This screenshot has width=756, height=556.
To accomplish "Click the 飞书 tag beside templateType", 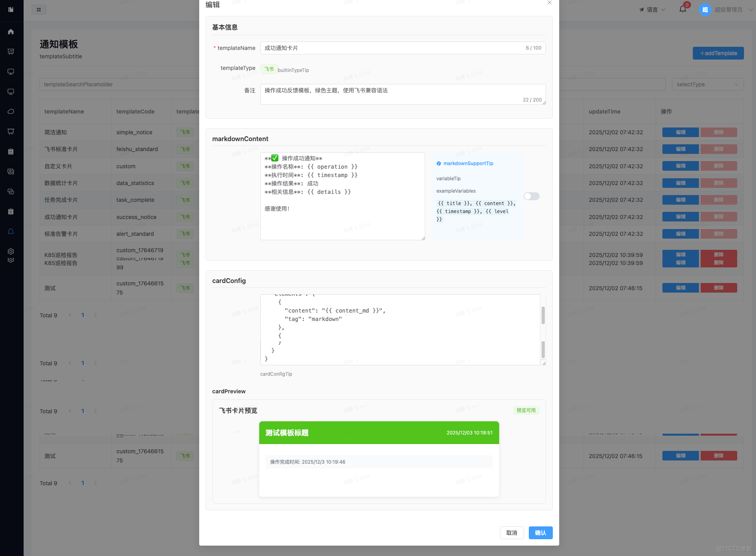I will pos(269,69).
